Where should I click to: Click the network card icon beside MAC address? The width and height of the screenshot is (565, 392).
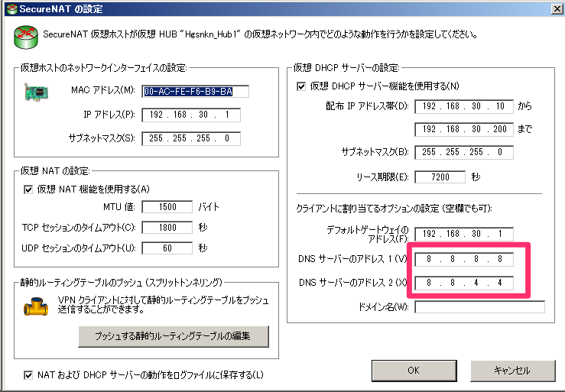coord(36,92)
